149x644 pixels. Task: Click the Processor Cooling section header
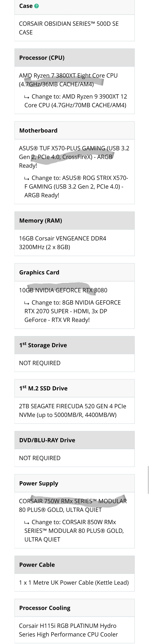click(x=75, y=608)
